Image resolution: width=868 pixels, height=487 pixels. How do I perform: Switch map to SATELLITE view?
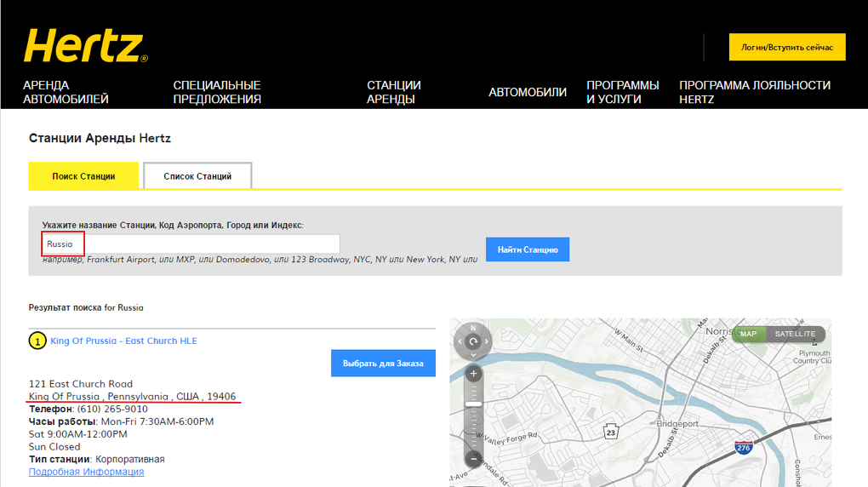795,334
